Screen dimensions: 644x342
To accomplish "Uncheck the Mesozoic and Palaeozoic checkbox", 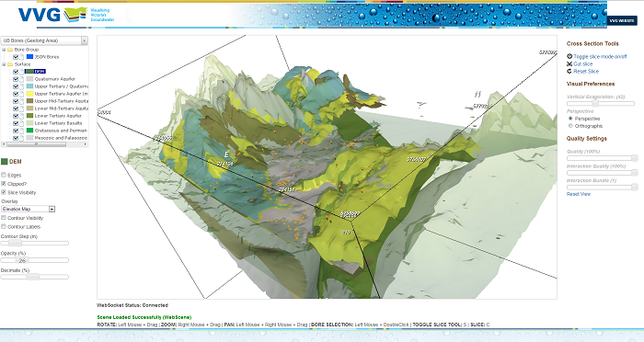I will [x=16, y=138].
